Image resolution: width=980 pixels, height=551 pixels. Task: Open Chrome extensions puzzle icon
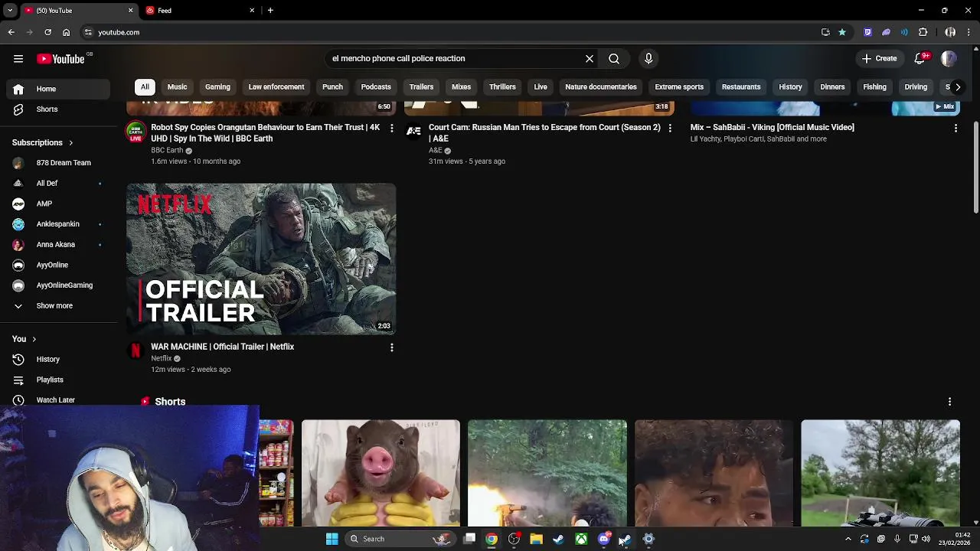pyautogui.click(x=923, y=32)
